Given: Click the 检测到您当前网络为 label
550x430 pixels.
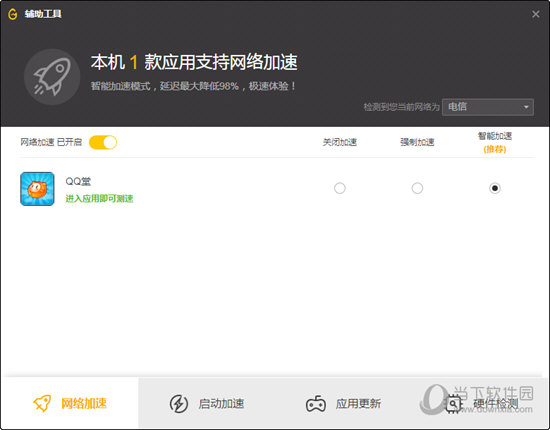Looking at the screenshot, I should (x=401, y=107).
